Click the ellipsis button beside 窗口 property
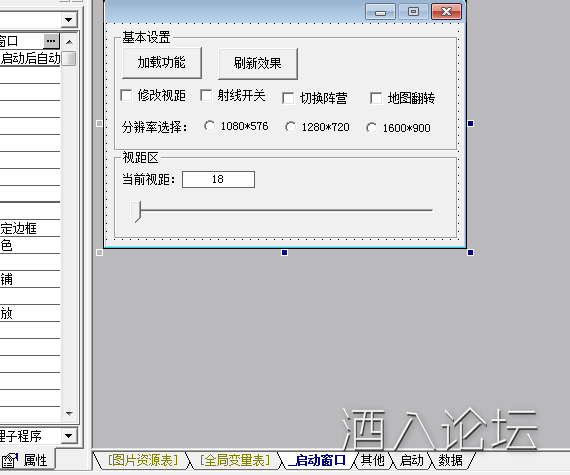This screenshot has width=570, height=475. [x=51, y=41]
